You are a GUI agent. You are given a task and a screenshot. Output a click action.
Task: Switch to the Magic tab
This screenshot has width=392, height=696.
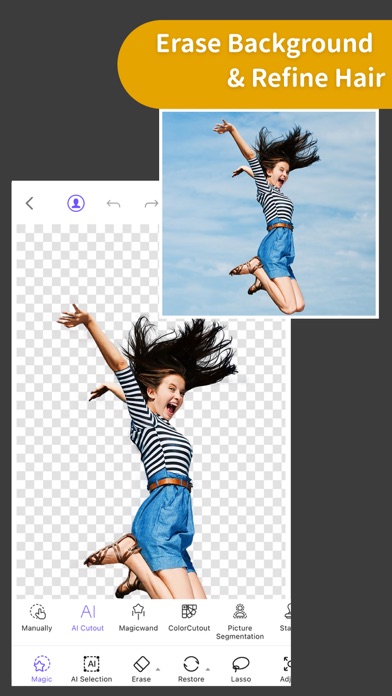(42, 669)
